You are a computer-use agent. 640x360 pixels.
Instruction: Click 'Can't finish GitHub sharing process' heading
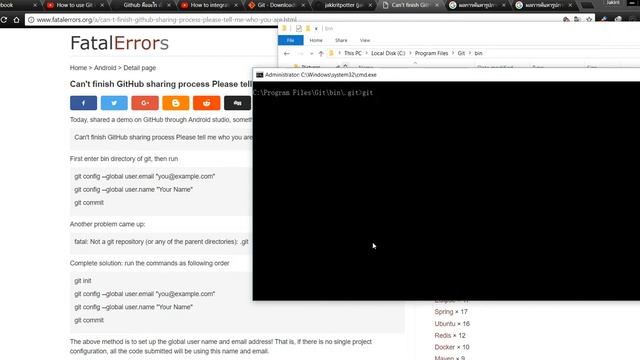point(161,84)
